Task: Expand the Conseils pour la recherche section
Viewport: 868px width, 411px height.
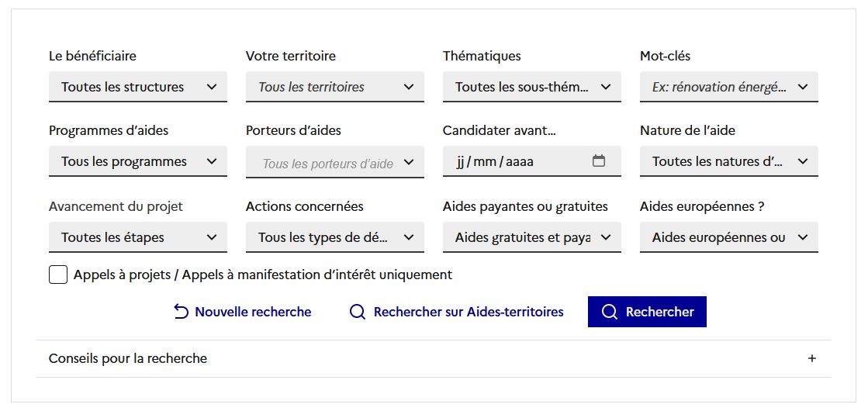Action: (434, 358)
